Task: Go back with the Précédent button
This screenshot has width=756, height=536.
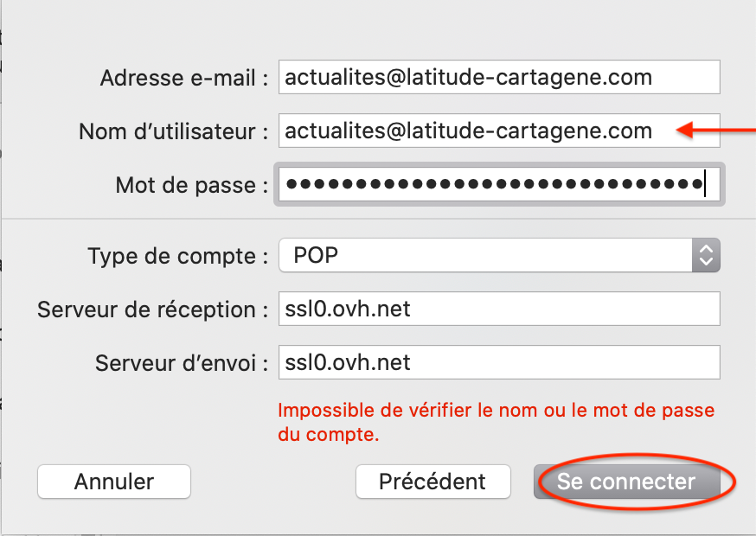Action: (432, 482)
